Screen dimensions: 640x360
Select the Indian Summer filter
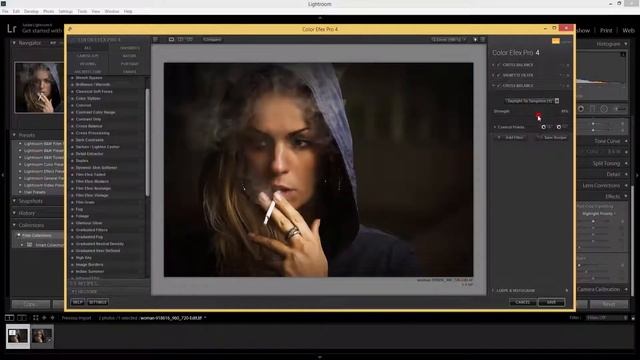pos(90,271)
